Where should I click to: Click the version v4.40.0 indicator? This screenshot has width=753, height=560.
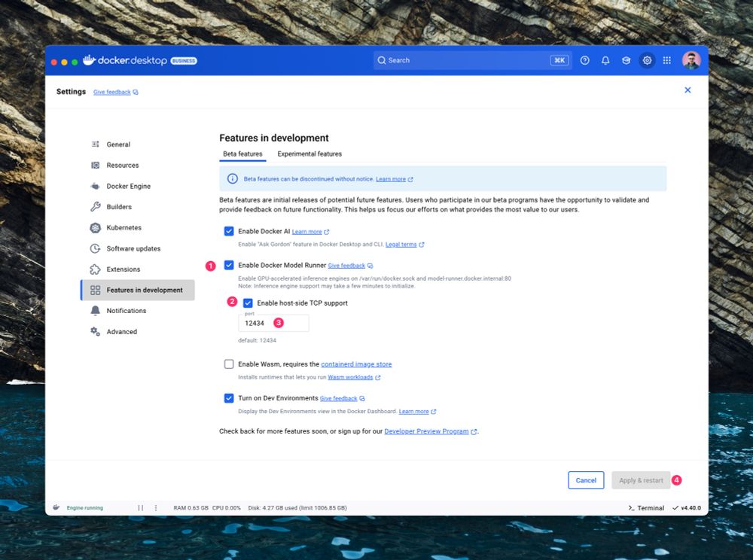[x=687, y=508]
